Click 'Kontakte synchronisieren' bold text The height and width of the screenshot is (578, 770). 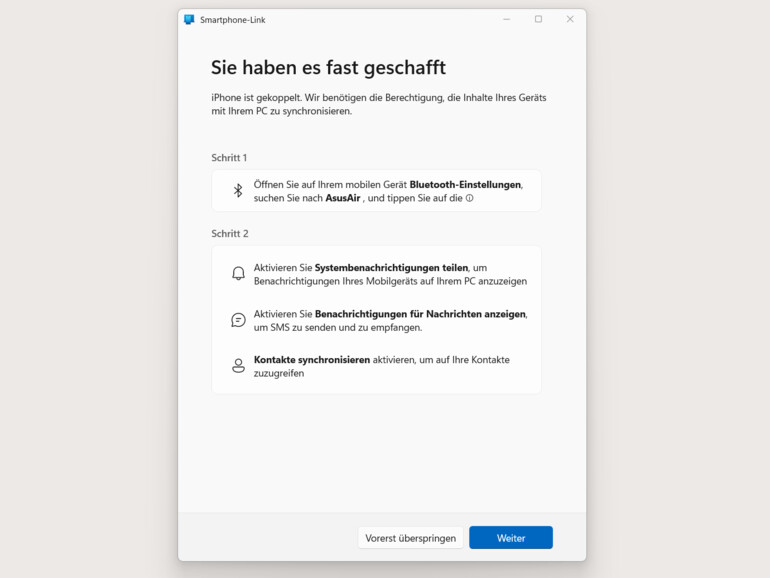312,360
